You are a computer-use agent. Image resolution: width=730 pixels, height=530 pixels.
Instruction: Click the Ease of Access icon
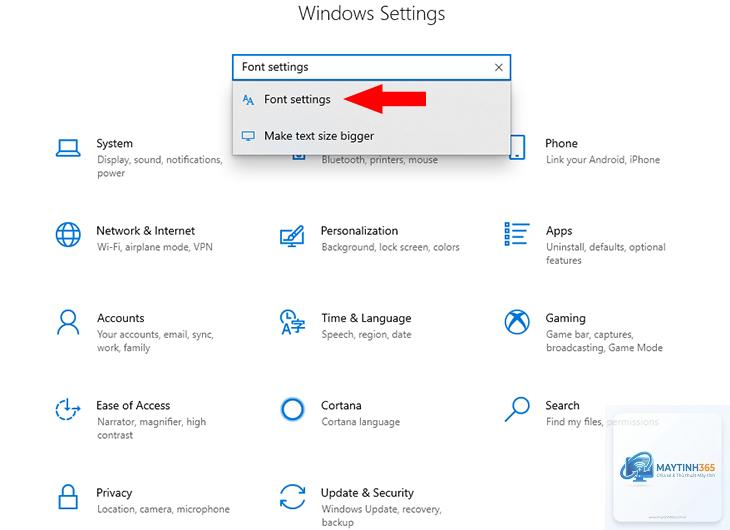[x=68, y=409]
